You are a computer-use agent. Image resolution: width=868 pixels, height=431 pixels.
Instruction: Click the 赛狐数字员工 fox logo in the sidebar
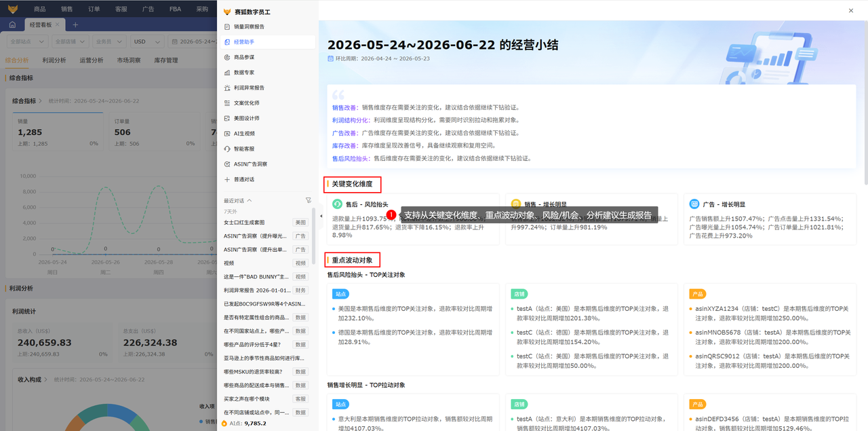(x=227, y=12)
